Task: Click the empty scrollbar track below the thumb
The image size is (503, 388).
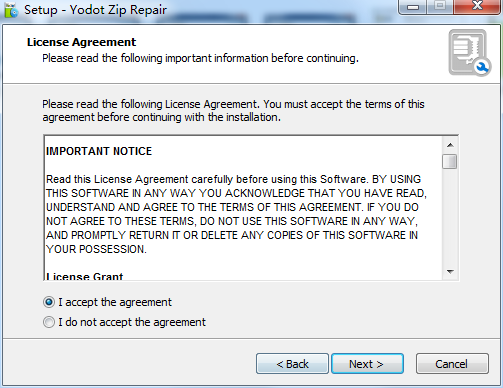Action: (450, 217)
